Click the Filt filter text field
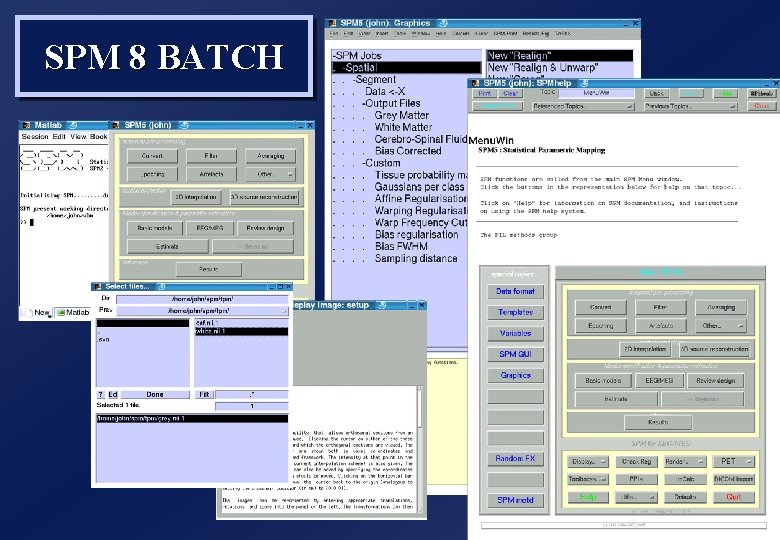The width and height of the screenshot is (780, 540). [252, 394]
